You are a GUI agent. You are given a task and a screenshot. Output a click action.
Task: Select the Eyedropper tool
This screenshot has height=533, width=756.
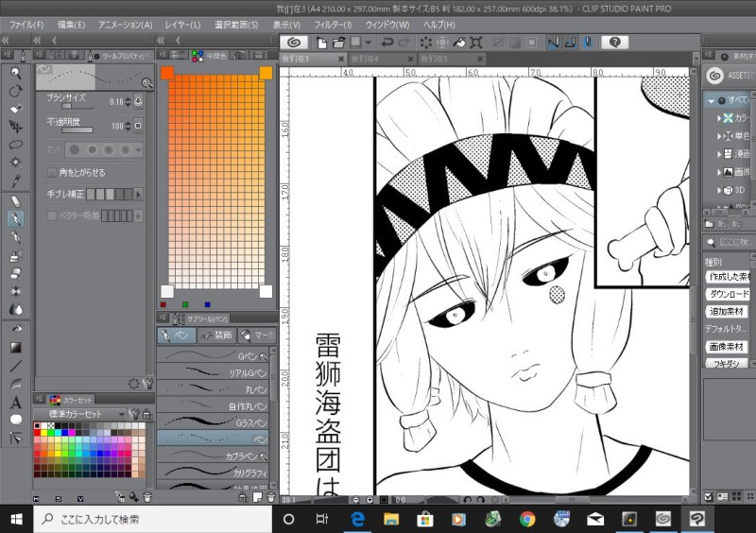coord(16,181)
